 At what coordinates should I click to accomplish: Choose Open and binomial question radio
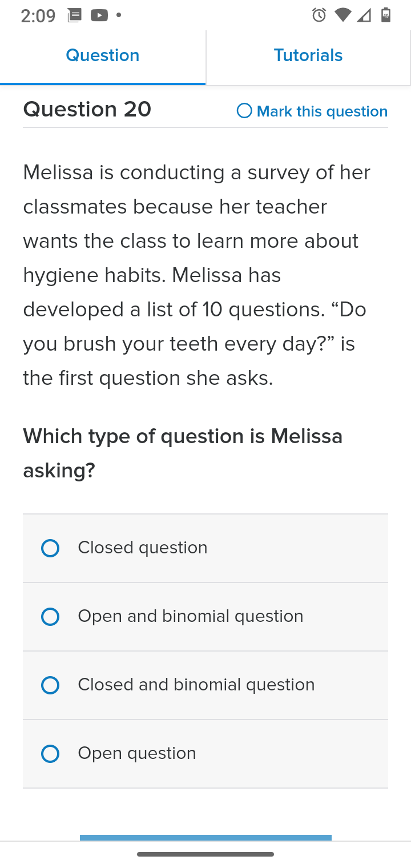pyautogui.click(x=50, y=617)
